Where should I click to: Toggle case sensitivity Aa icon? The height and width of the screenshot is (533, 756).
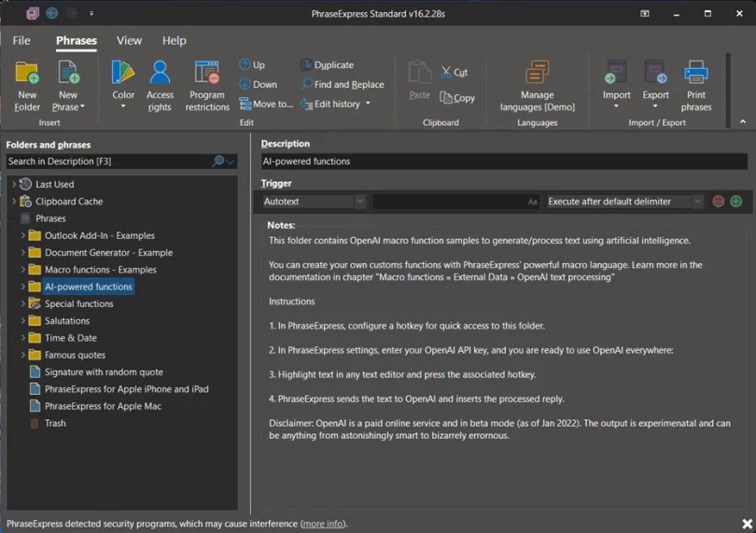click(x=532, y=202)
